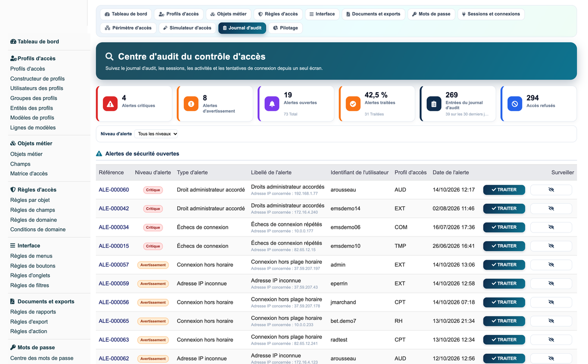588x364 pixels.
Task: Click the Accès refusés stat card label
Action: point(540,106)
